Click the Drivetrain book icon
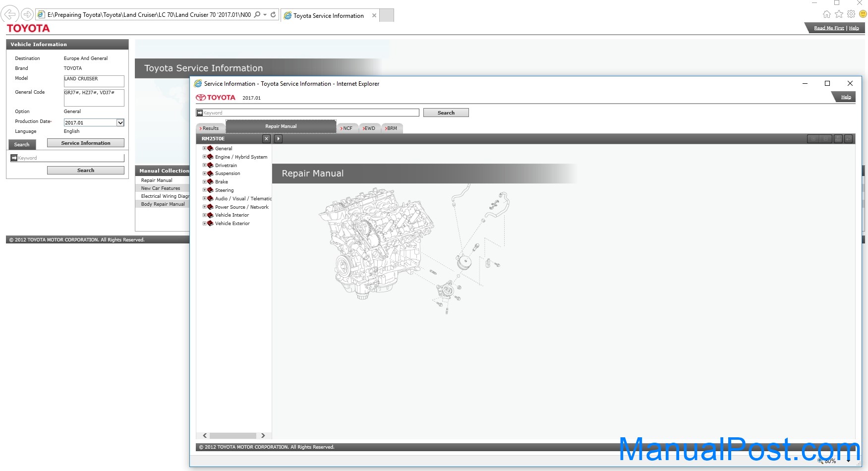868x471 pixels. (210, 165)
